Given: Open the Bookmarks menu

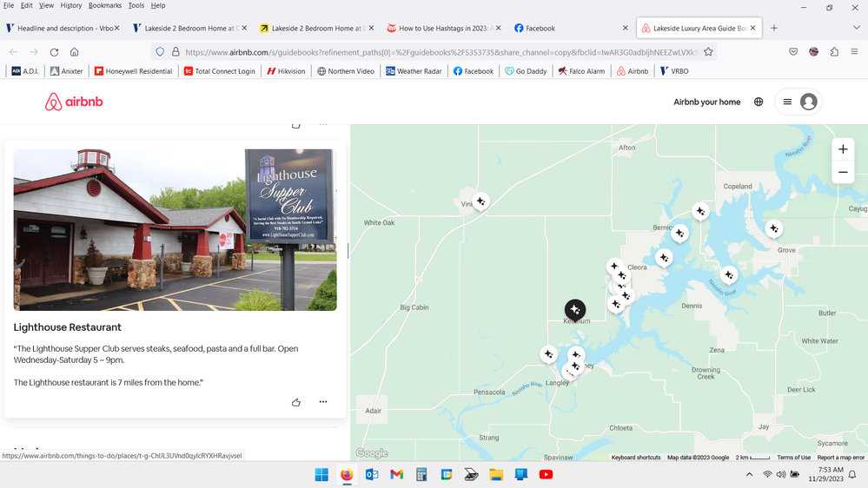Looking at the screenshot, I should pyautogui.click(x=105, y=5).
